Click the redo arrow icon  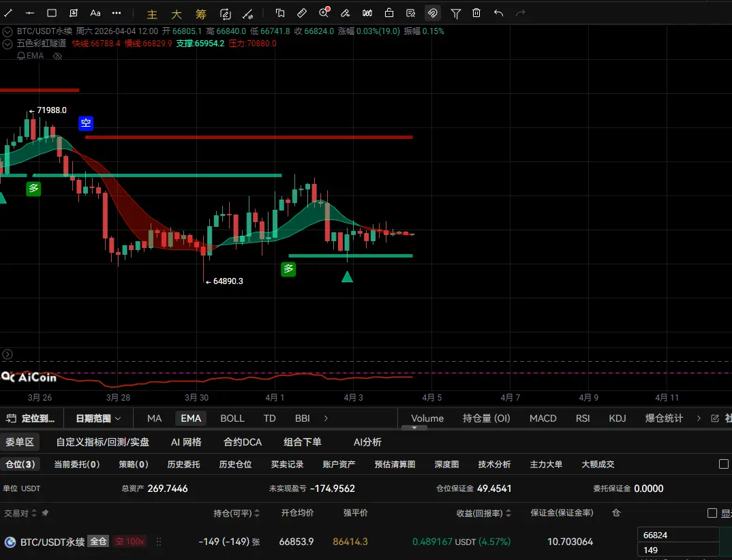[520, 13]
